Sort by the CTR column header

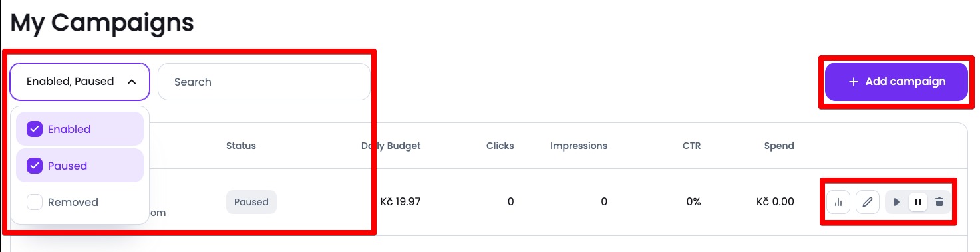692,146
